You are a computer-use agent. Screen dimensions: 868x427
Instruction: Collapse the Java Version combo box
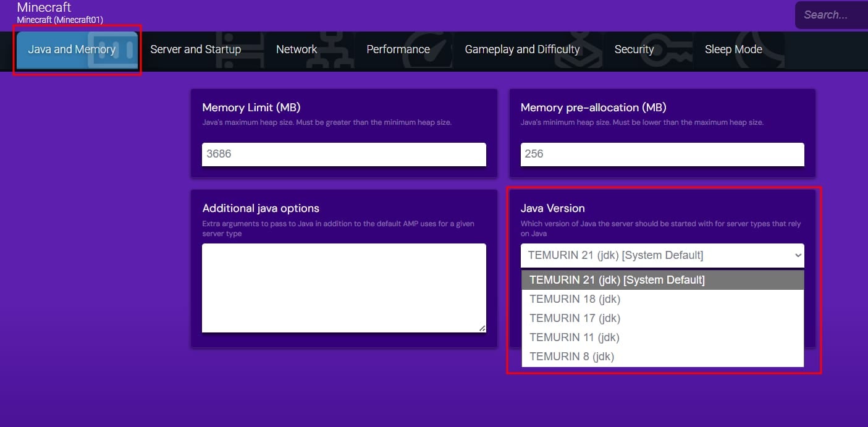(x=662, y=255)
